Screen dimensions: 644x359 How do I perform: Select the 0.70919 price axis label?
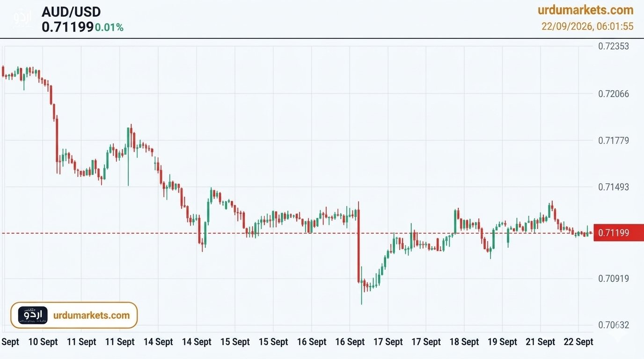pos(614,279)
